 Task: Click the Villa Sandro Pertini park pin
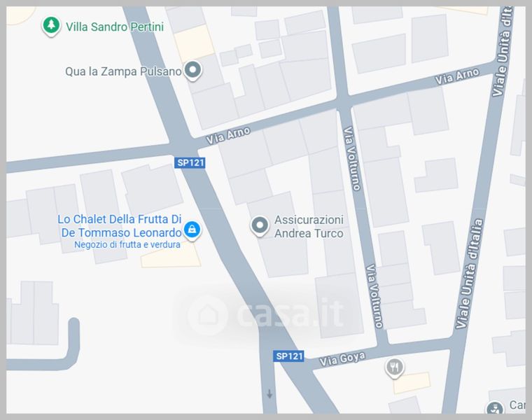(x=51, y=27)
